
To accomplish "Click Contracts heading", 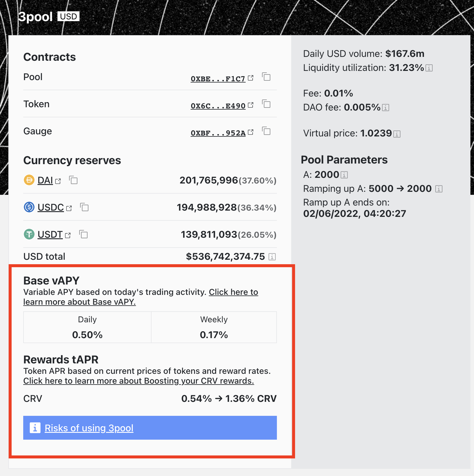I will click(49, 57).
